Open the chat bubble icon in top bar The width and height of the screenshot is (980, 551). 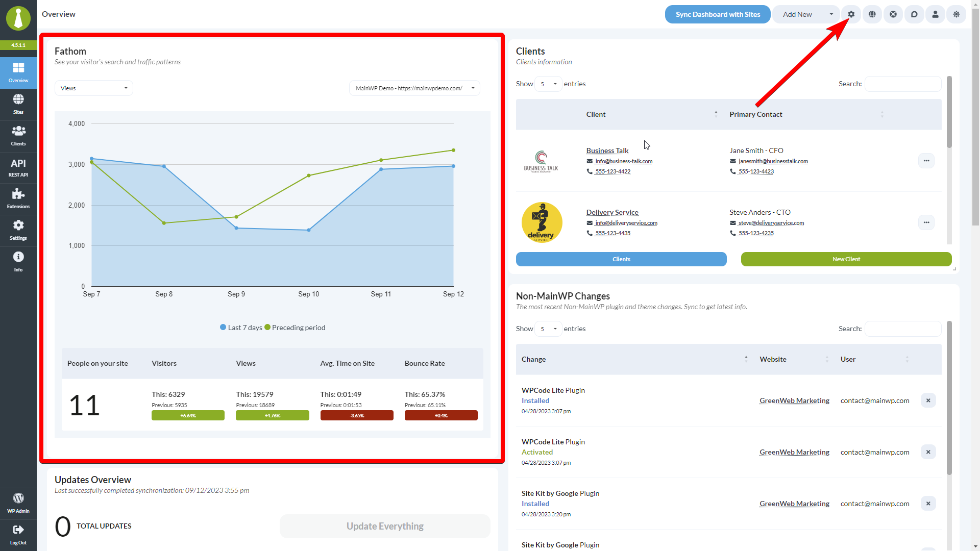(x=914, y=14)
